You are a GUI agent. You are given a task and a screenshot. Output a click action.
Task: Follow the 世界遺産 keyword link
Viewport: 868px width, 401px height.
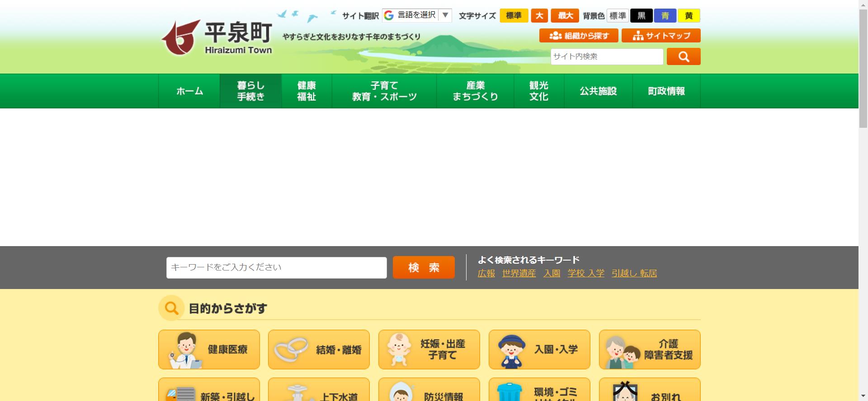(519, 274)
